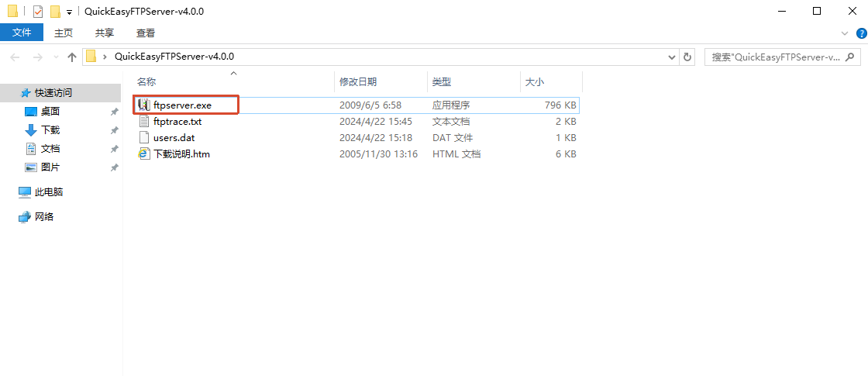
Task: Click the 此电脑 computer icon
Action: click(x=25, y=192)
